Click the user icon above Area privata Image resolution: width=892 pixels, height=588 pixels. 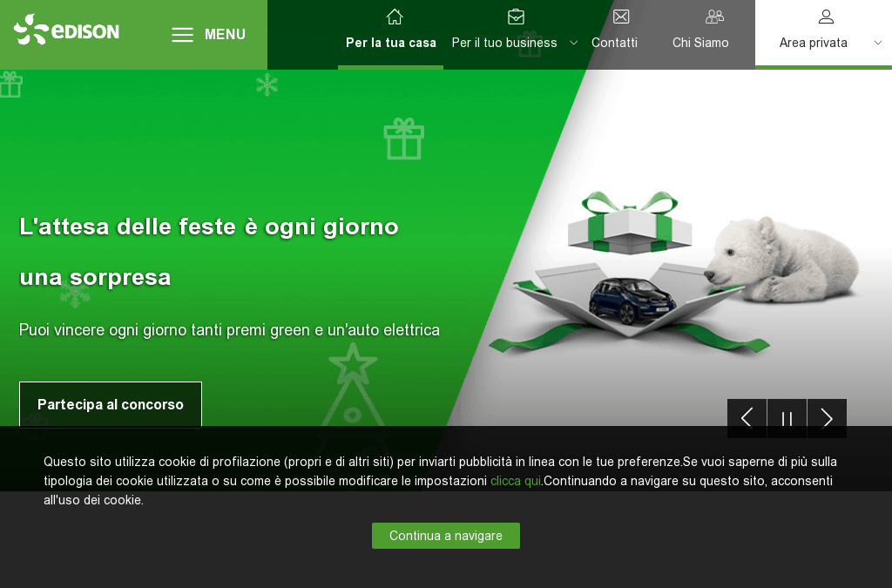coord(826,17)
